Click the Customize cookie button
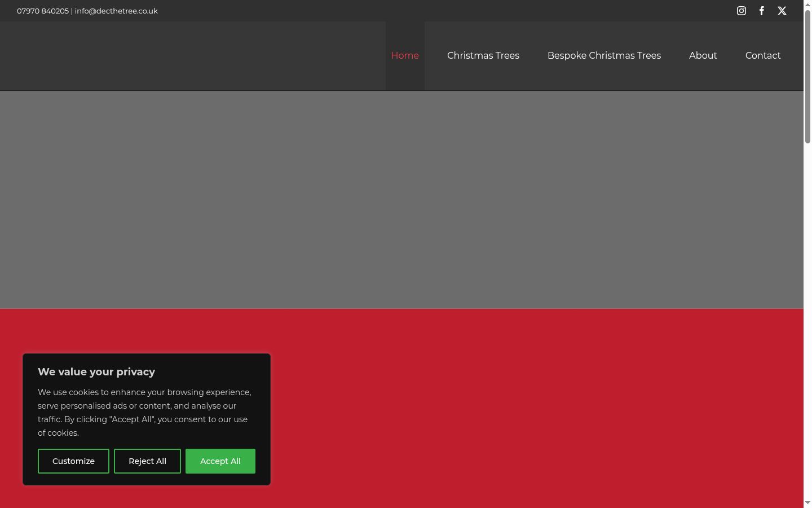 click(x=73, y=461)
